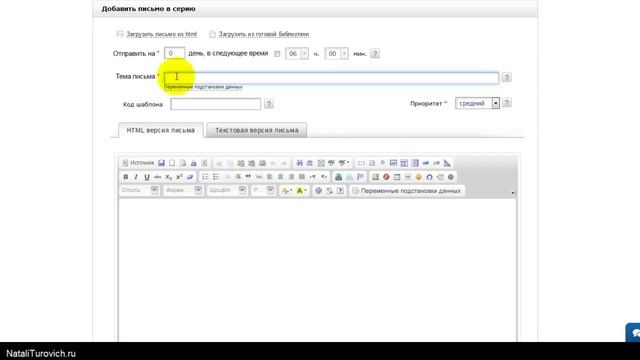Click the New Page icon in editor toolbar

[172, 163]
